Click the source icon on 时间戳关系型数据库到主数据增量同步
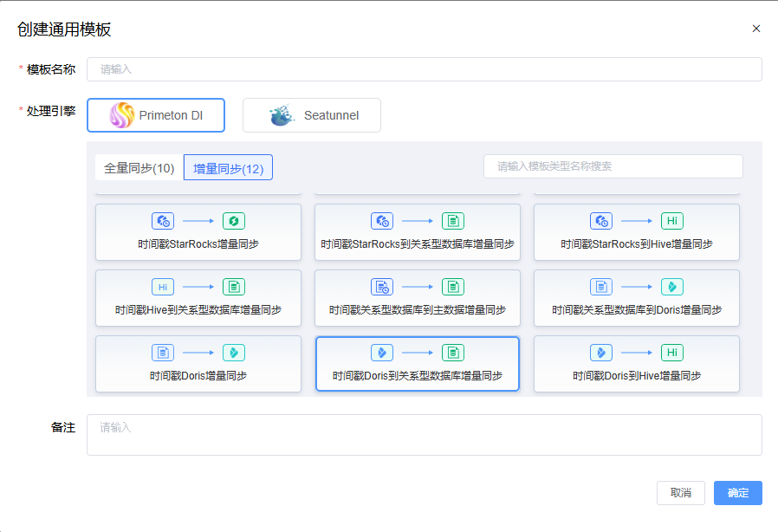This screenshot has height=532, width=778. (x=382, y=287)
